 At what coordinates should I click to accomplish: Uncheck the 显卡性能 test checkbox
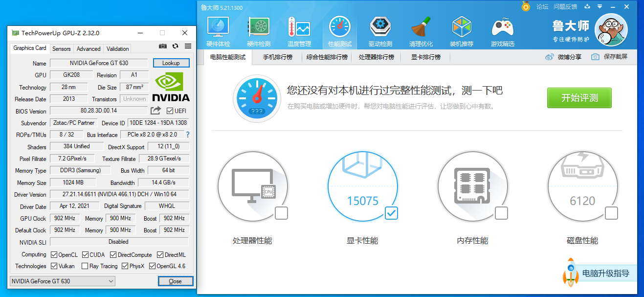391,213
